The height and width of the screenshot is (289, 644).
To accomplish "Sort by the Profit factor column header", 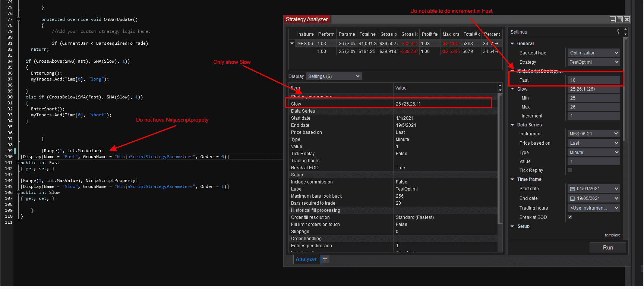I will tap(430, 34).
